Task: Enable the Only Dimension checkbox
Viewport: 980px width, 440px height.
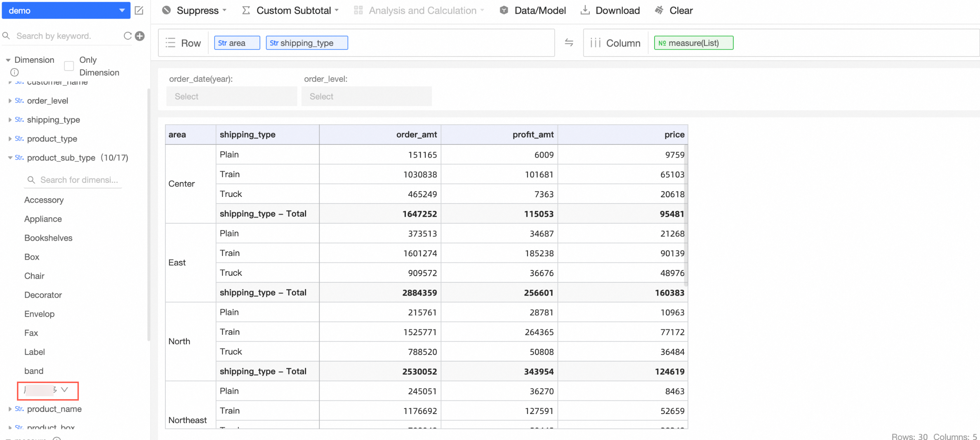Action: [69, 66]
